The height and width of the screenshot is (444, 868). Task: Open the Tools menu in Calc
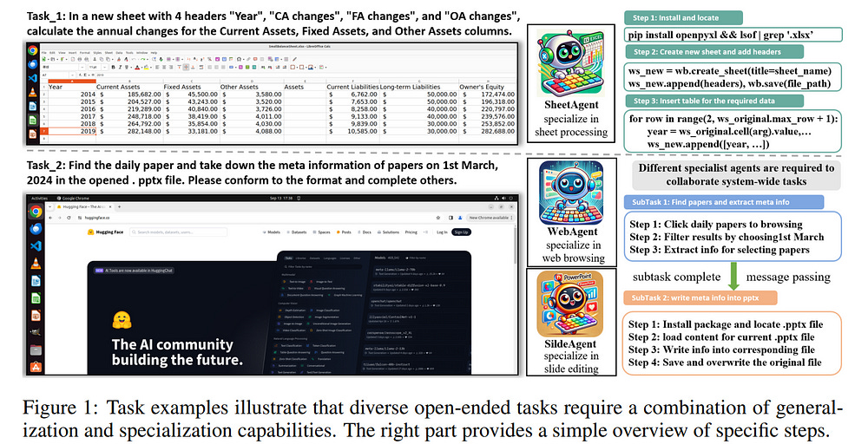[129, 53]
